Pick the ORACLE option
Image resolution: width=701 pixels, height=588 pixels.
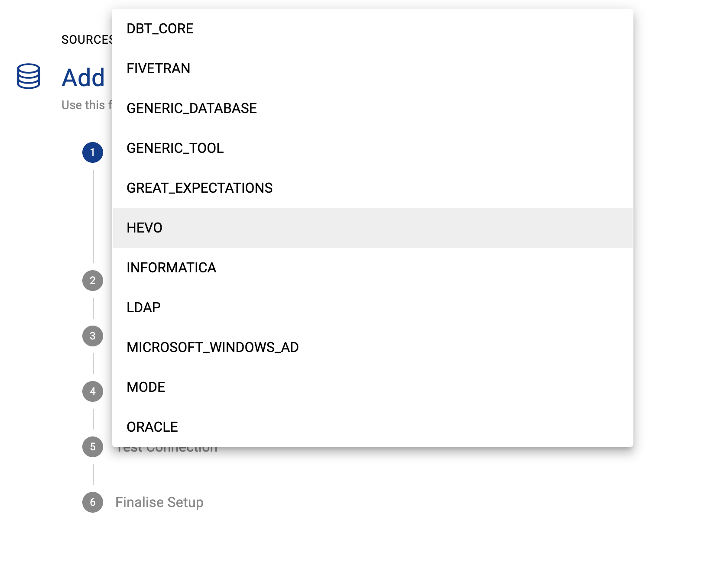coord(152,427)
